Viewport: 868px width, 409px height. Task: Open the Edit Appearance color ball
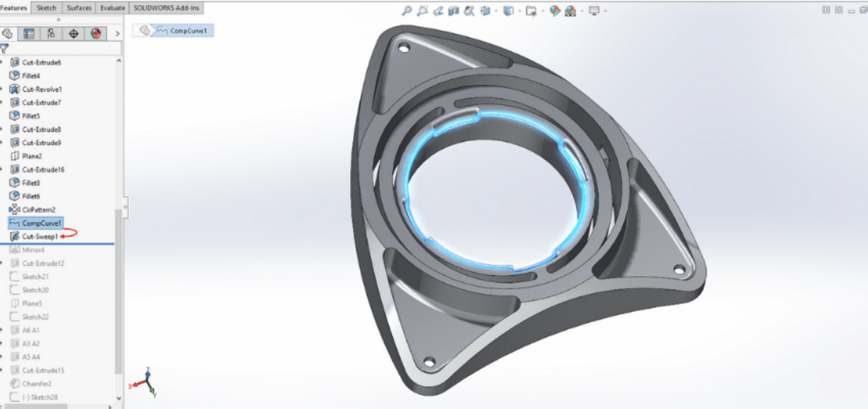[554, 11]
